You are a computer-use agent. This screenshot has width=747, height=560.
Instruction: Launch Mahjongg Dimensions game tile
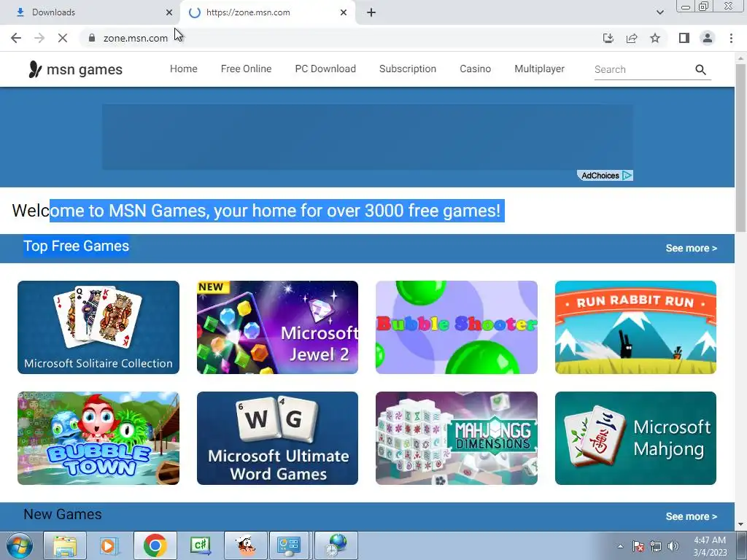457,438
